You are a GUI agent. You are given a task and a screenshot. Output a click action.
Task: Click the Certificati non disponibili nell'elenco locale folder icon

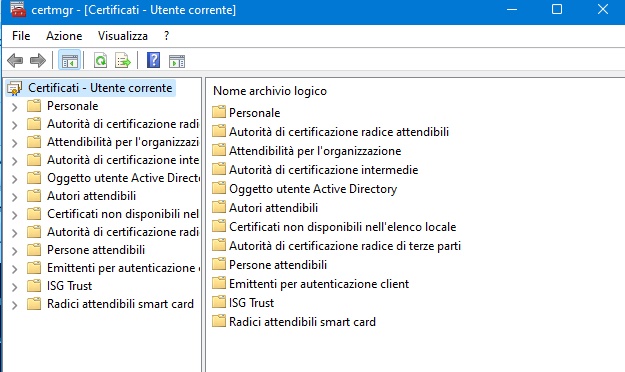[219, 226]
